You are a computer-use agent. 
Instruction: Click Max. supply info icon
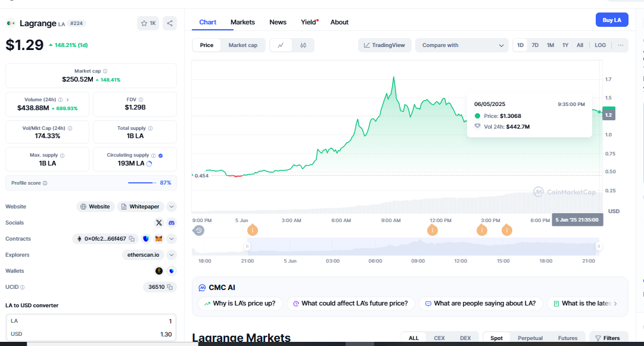(x=63, y=155)
